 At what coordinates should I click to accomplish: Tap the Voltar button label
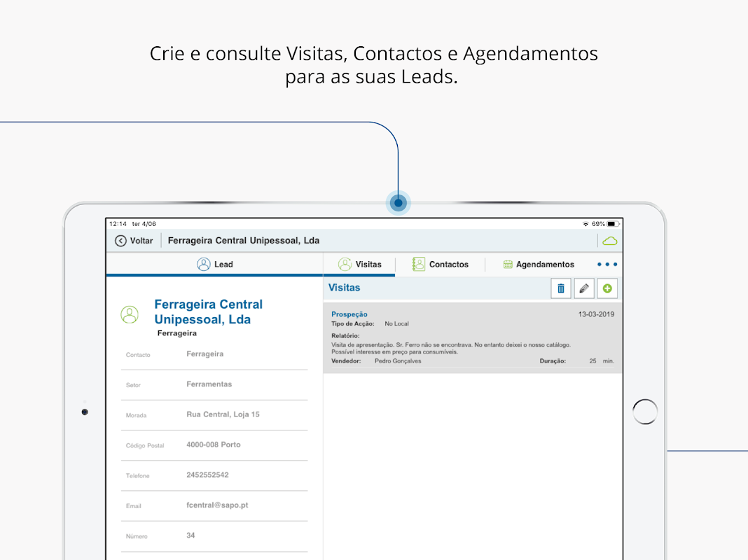coord(141,241)
